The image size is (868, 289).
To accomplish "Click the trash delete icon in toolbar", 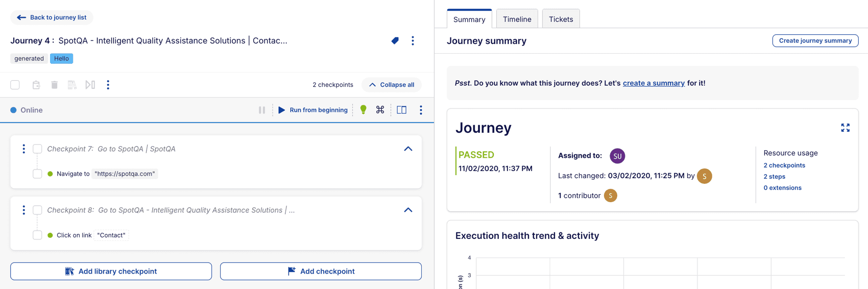I will pos(54,85).
